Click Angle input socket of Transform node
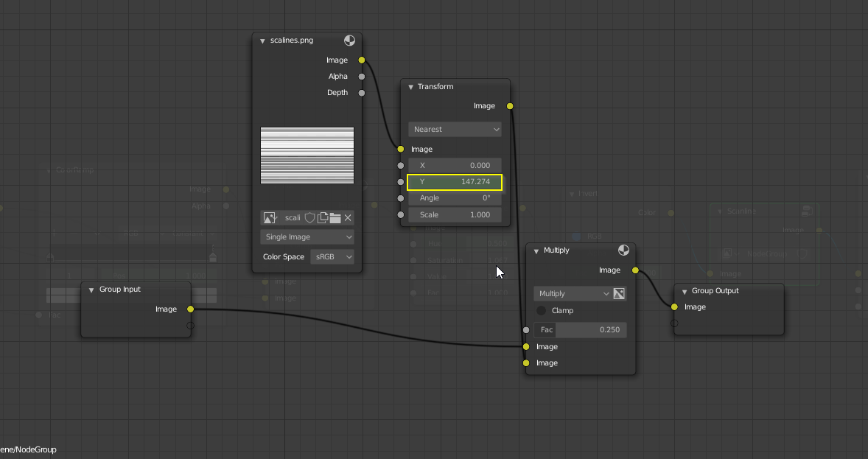 point(401,197)
